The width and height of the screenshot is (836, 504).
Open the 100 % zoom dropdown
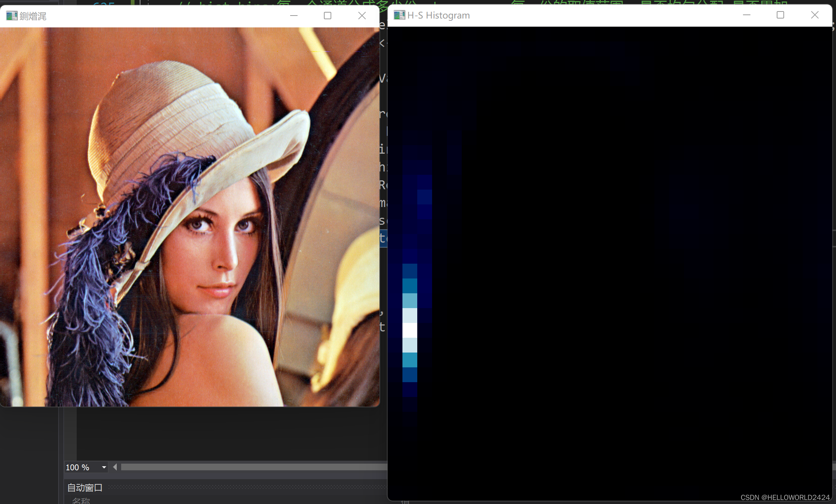104,467
